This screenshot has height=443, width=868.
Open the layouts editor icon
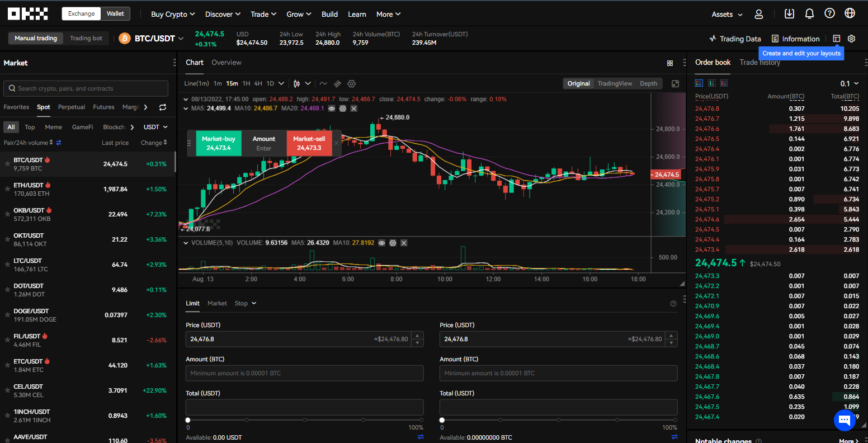[837, 39]
